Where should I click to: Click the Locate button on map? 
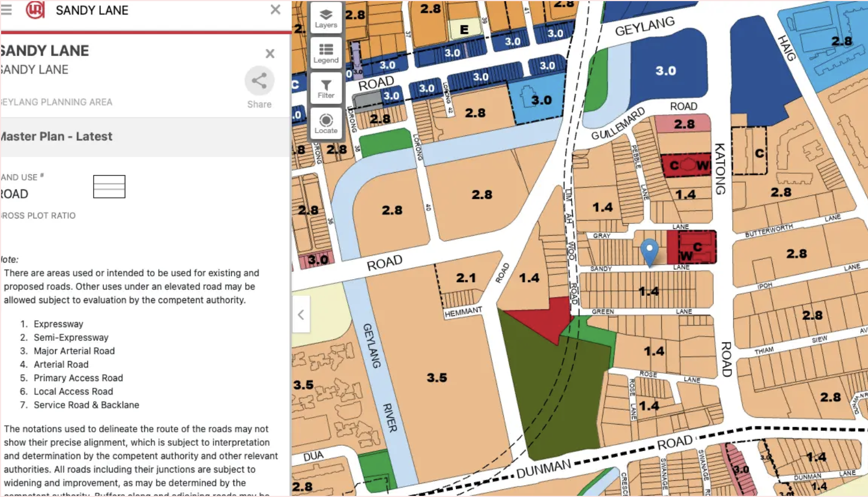pyautogui.click(x=326, y=123)
